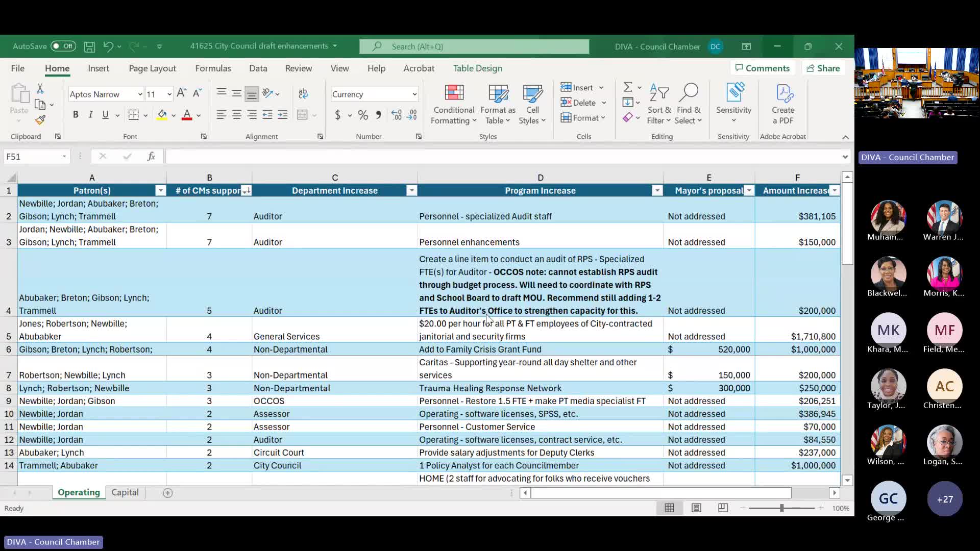
Task: Toggle AutoSave switch
Action: click(x=63, y=46)
